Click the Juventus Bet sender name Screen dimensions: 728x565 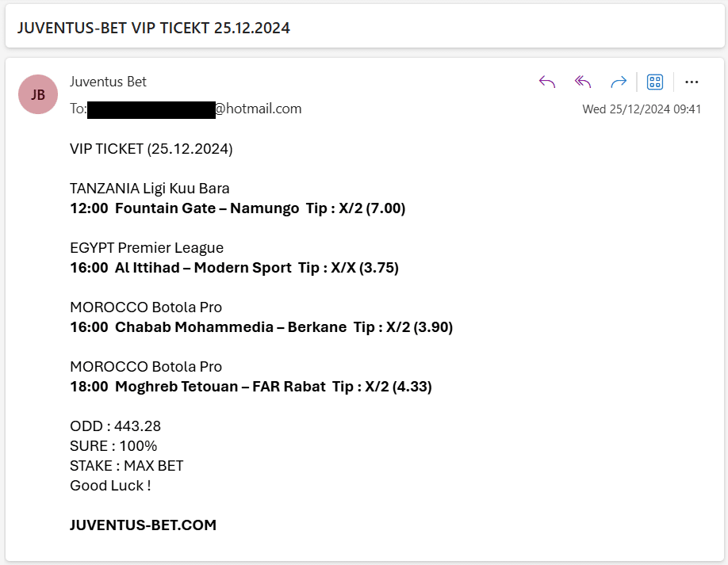[x=108, y=82]
